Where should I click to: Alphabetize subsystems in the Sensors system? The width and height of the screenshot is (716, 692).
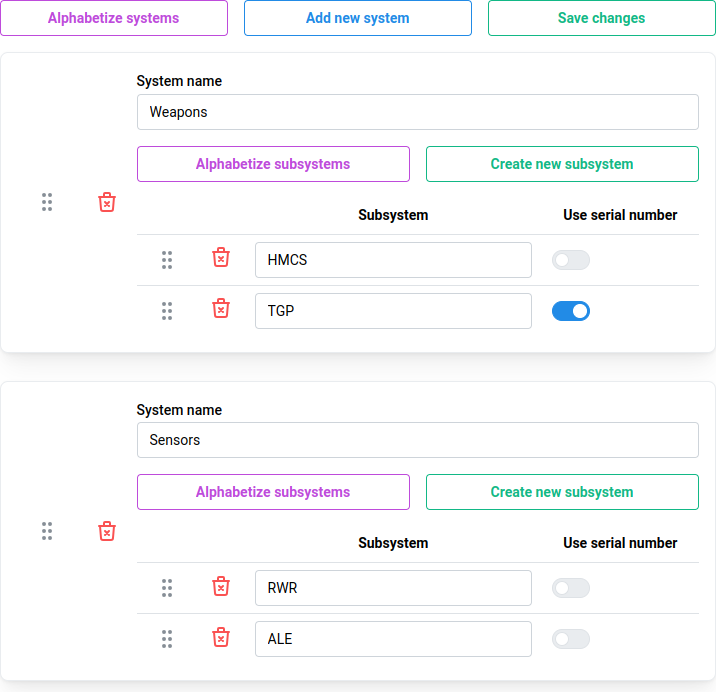pyautogui.click(x=273, y=492)
